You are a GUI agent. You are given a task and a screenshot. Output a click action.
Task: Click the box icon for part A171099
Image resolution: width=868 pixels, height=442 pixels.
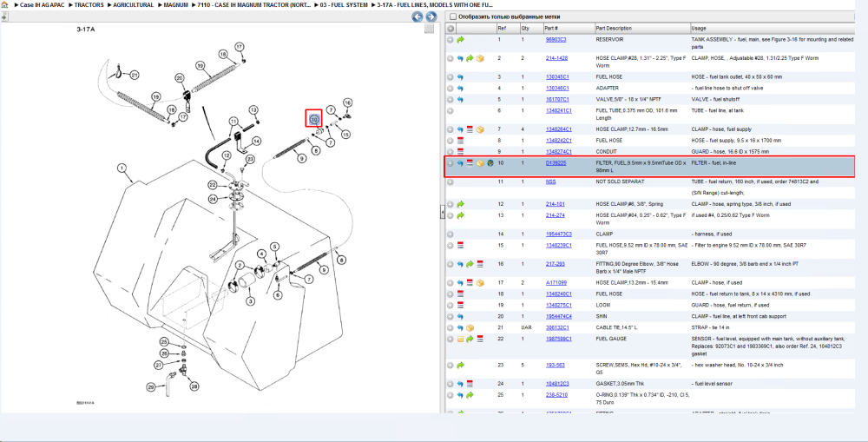point(480,283)
